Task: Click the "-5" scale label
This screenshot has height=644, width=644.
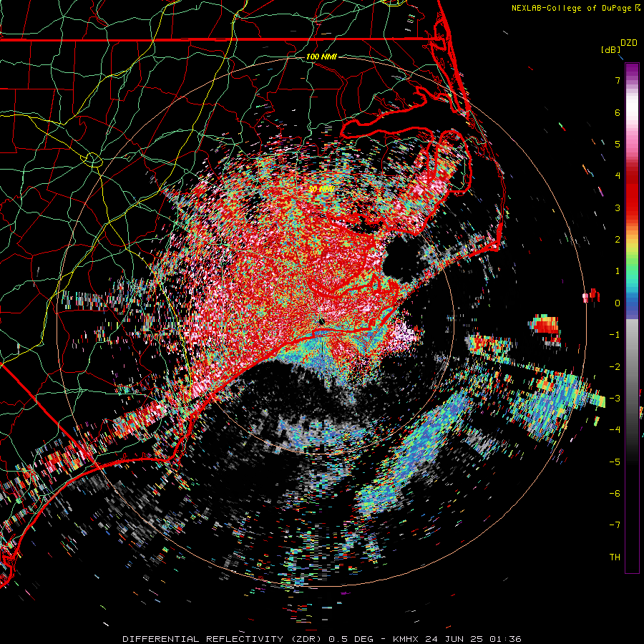Action: point(615,462)
